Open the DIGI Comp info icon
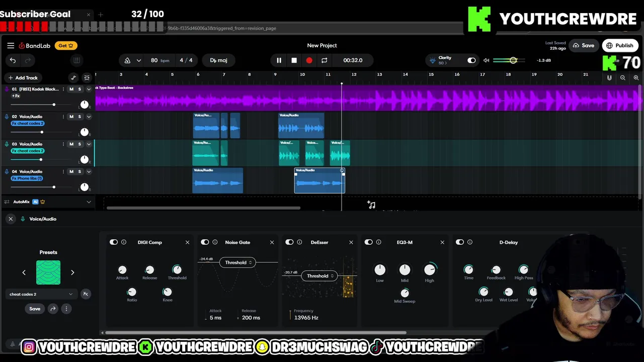The height and width of the screenshot is (362, 644). [124, 242]
